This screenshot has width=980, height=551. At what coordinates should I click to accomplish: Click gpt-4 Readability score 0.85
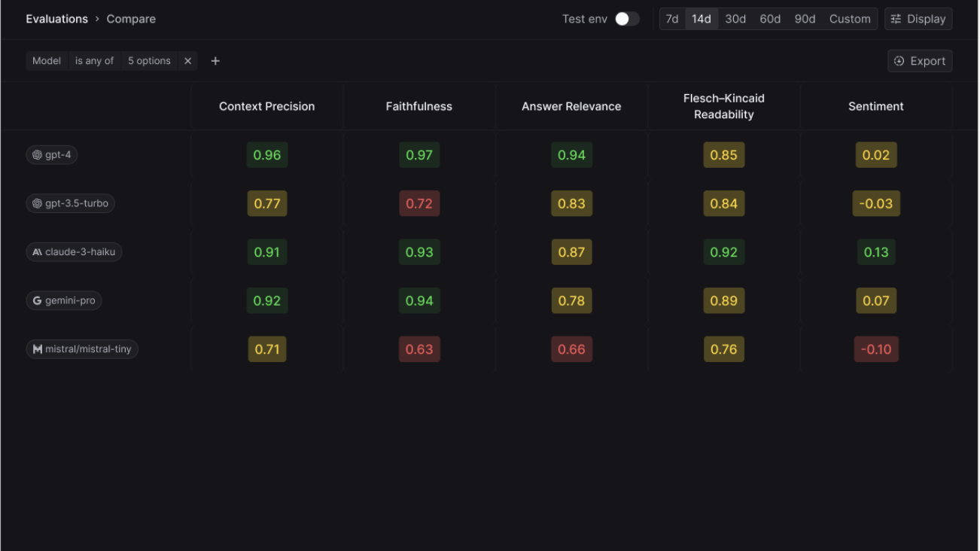(x=724, y=155)
